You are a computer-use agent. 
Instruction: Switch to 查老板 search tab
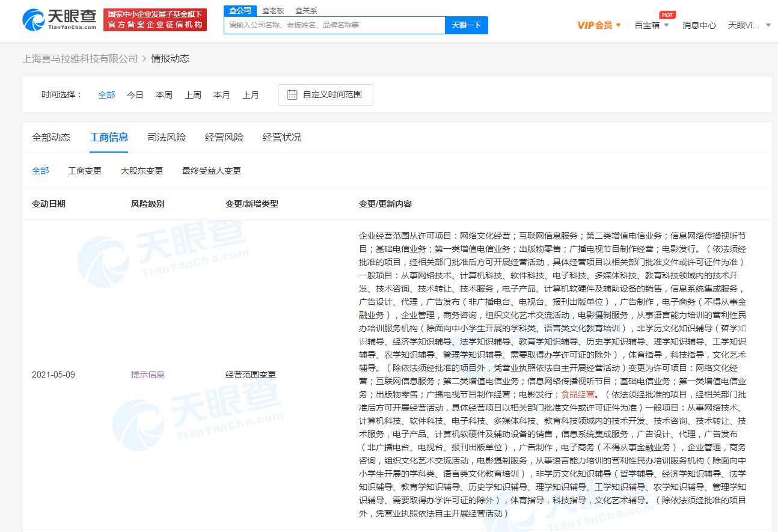click(274, 11)
